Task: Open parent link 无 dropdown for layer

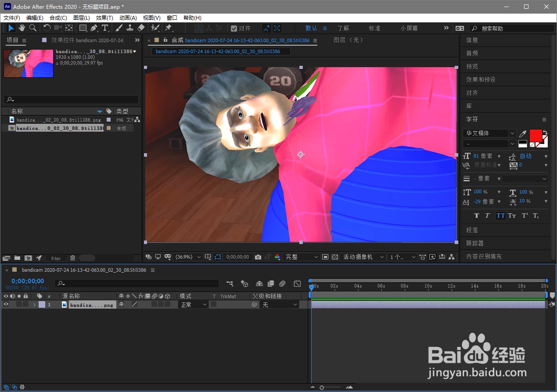Action: click(280, 304)
